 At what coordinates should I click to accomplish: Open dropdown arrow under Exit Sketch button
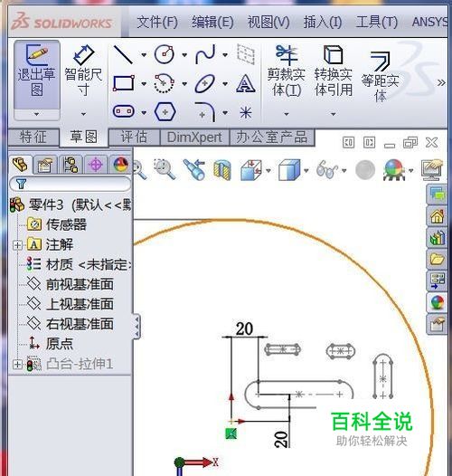pyautogui.click(x=37, y=114)
